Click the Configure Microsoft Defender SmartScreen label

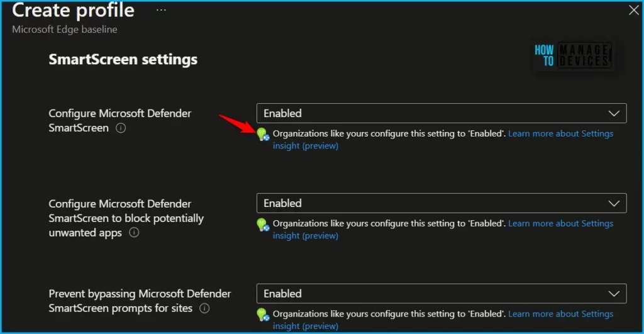pos(120,120)
